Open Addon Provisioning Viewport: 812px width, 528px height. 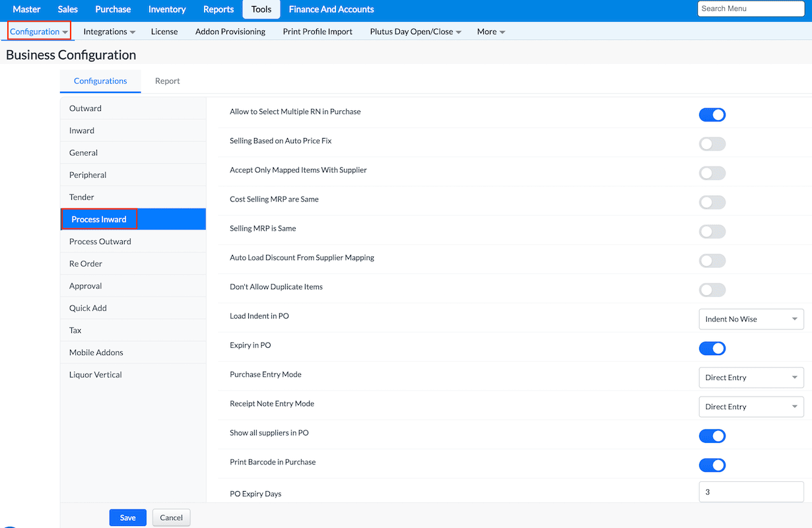coord(230,31)
